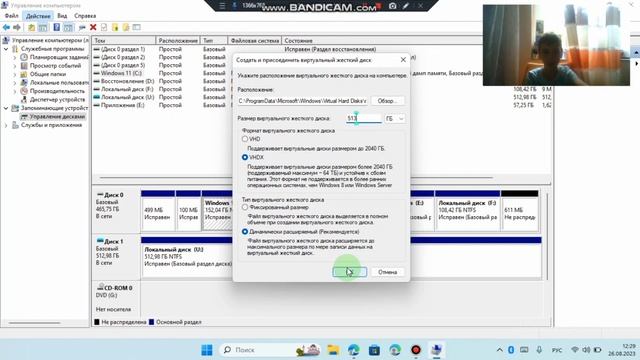Click Computer Management taskbar icon
Viewport: 640px width, 360px height.
tap(436, 350)
